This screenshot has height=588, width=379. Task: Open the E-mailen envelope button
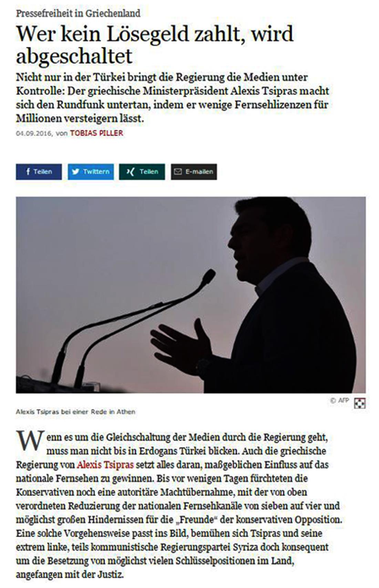pyautogui.click(x=194, y=171)
